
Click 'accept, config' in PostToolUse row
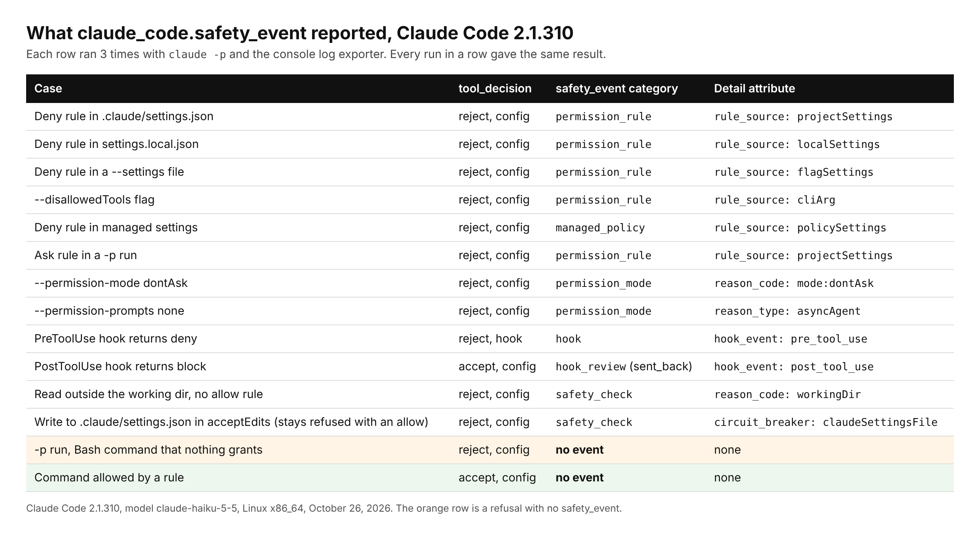point(497,367)
